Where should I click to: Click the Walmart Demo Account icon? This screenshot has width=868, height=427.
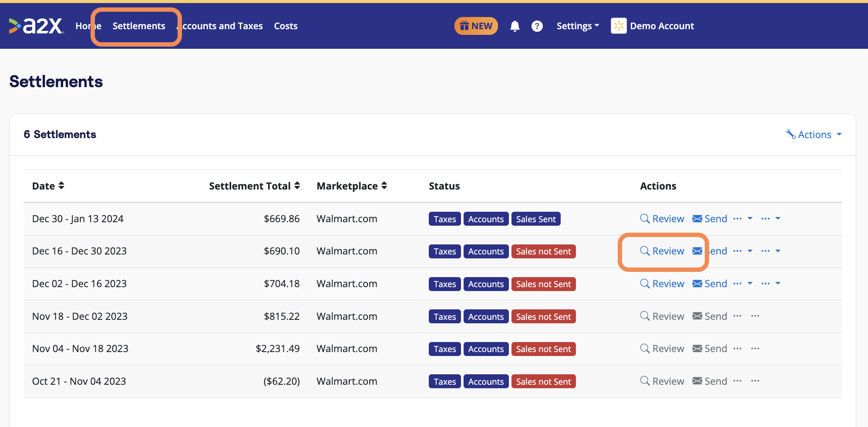tap(619, 26)
